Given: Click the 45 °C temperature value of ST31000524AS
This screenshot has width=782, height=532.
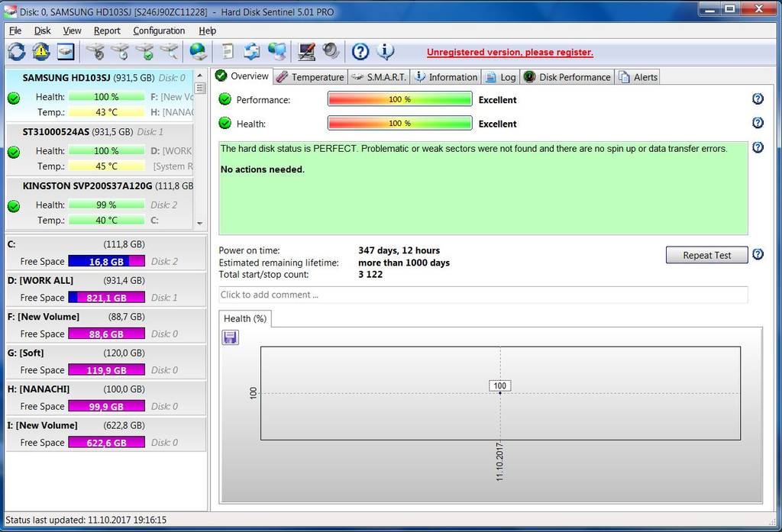Looking at the screenshot, I should point(107,166).
